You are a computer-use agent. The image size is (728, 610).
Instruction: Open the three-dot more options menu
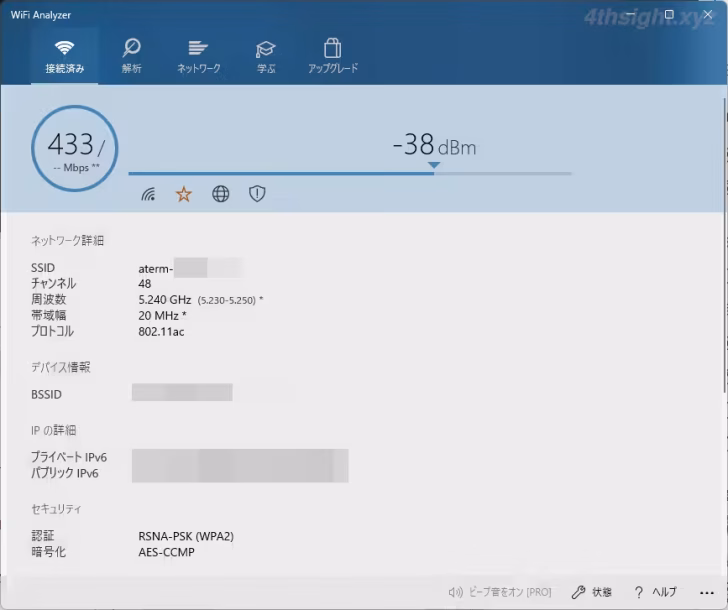click(707, 592)
